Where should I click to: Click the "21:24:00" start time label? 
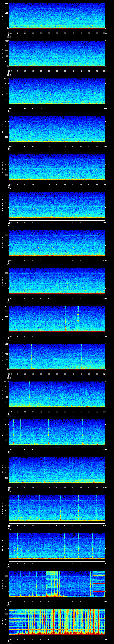[9, 147]
